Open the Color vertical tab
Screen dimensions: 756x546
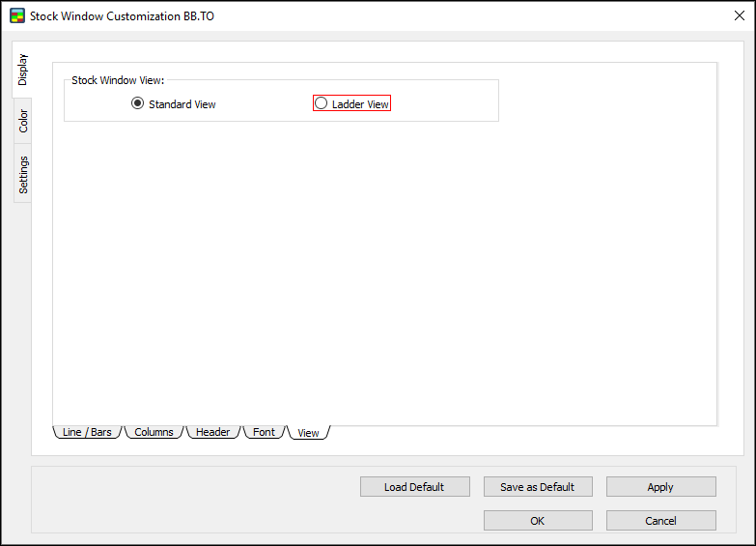click(x=23, y=121)
